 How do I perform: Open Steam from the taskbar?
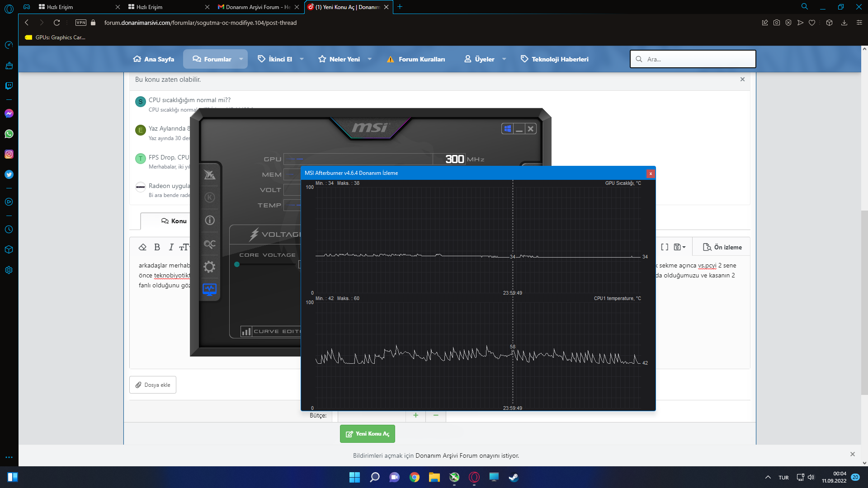point(514,477)
